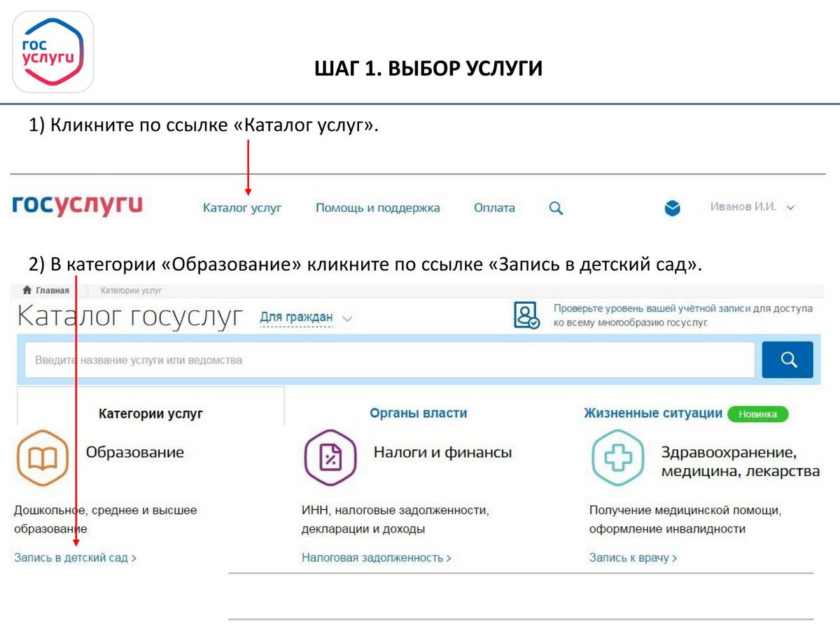Click the Запись к врачу link
Viewport: 840px width, 630px height.
click(x=633, y=558)
